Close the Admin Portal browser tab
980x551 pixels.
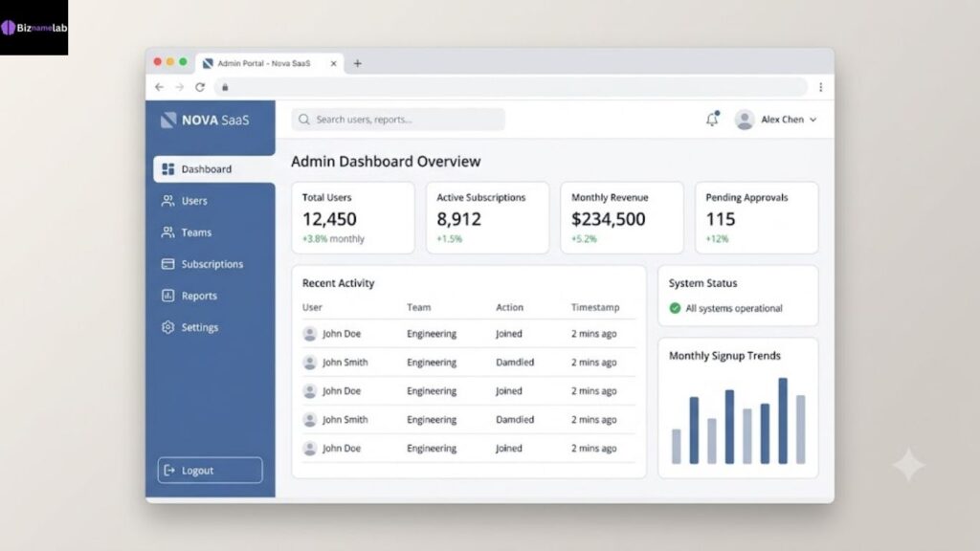point(333,63)
